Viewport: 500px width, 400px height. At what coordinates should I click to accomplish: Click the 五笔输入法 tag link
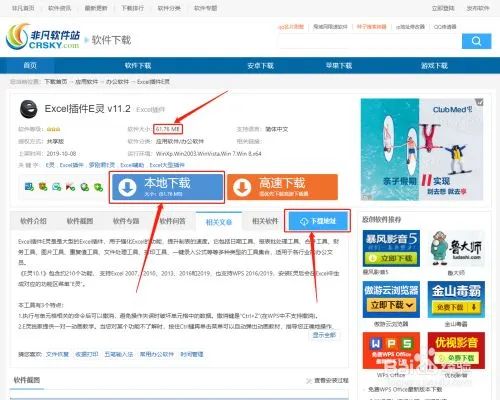tap(119, 354)
